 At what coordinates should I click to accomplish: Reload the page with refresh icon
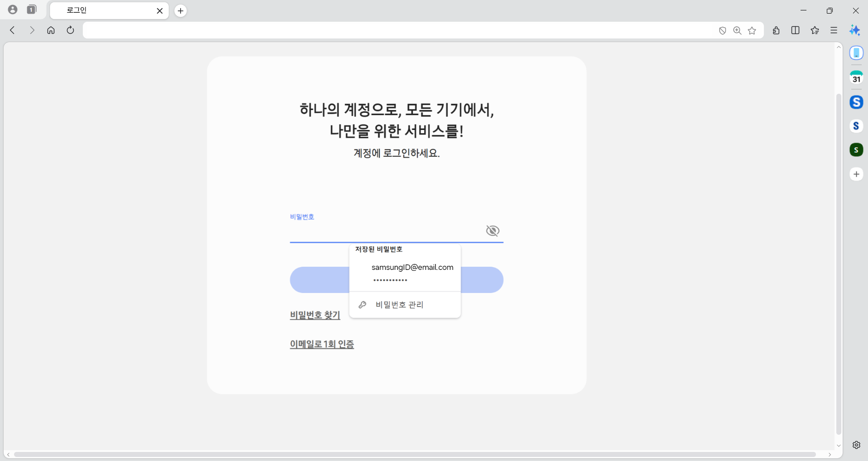coord(70,30)
